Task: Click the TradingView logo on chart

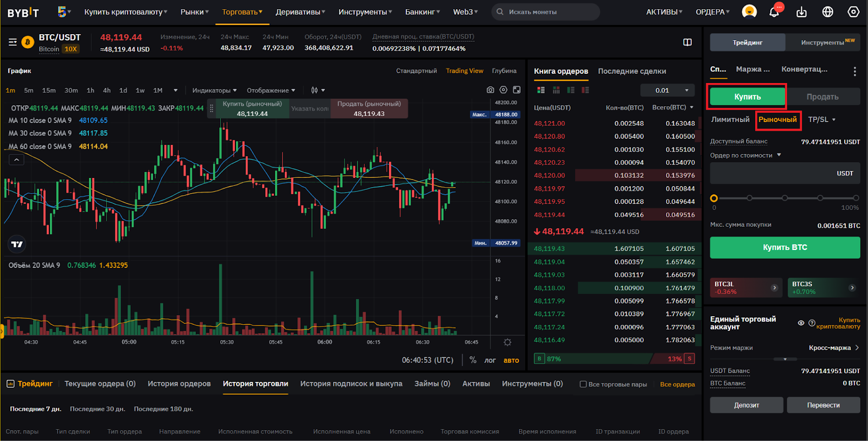Action: (x=17, y=244)
